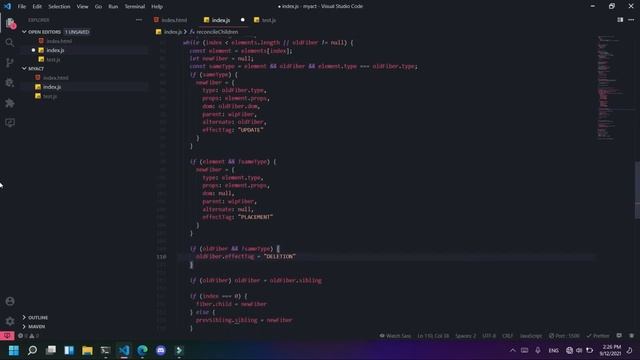Open the indentation Spaces: 2 selector
Screen dimensions: 640x360
[x=466, y=336]
